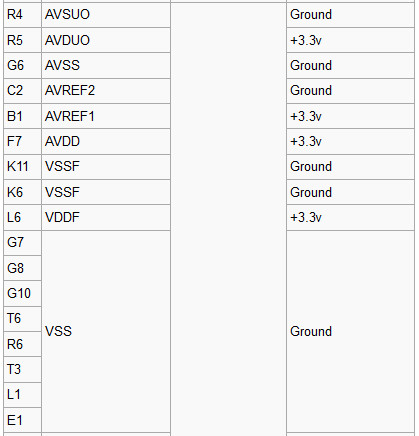
Task: Select the T6 pin cell
Action: coord(22,319)
